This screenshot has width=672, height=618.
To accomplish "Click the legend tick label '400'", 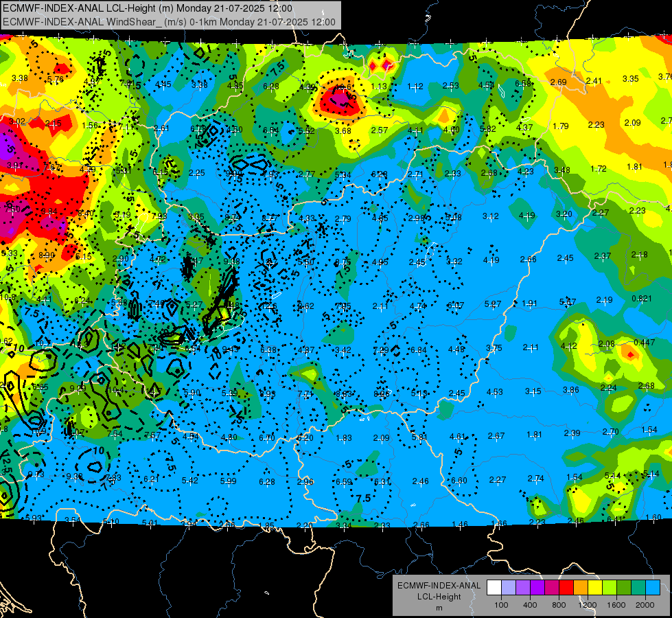I will pos(530,605).
